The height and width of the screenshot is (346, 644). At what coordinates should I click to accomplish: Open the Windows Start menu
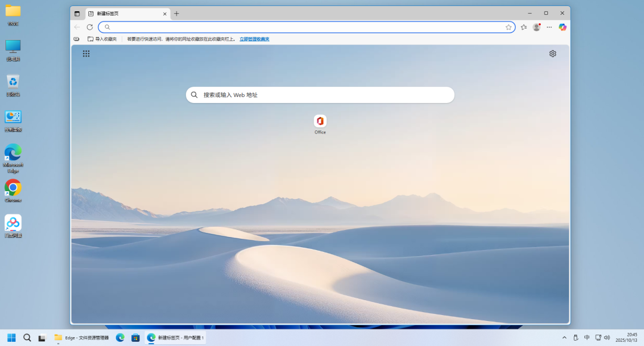pos(11,338)
